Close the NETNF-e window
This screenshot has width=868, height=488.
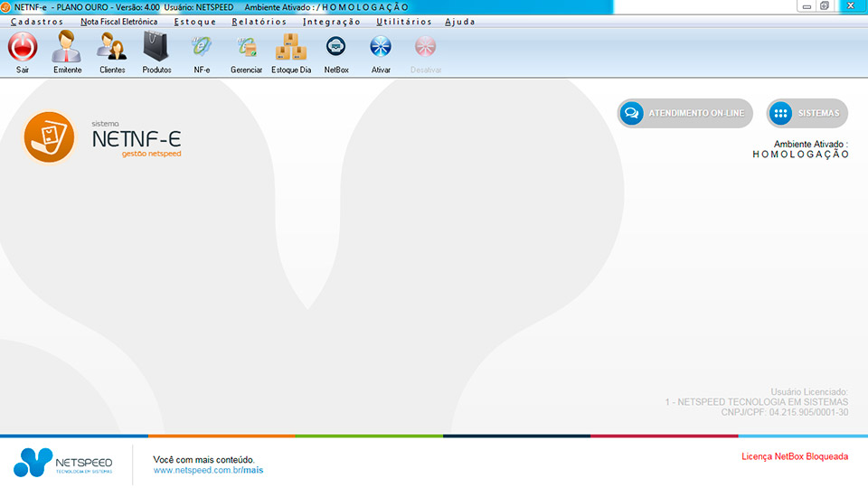coord(851,6)
